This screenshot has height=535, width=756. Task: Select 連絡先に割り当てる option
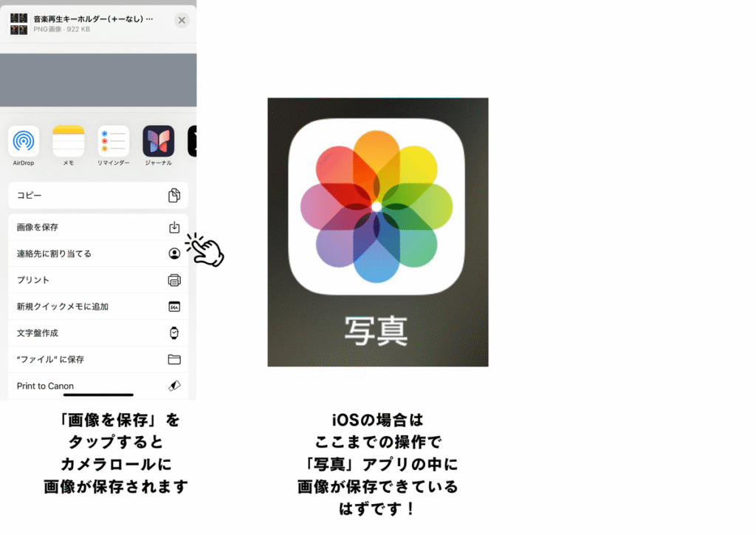click(98, 253)
